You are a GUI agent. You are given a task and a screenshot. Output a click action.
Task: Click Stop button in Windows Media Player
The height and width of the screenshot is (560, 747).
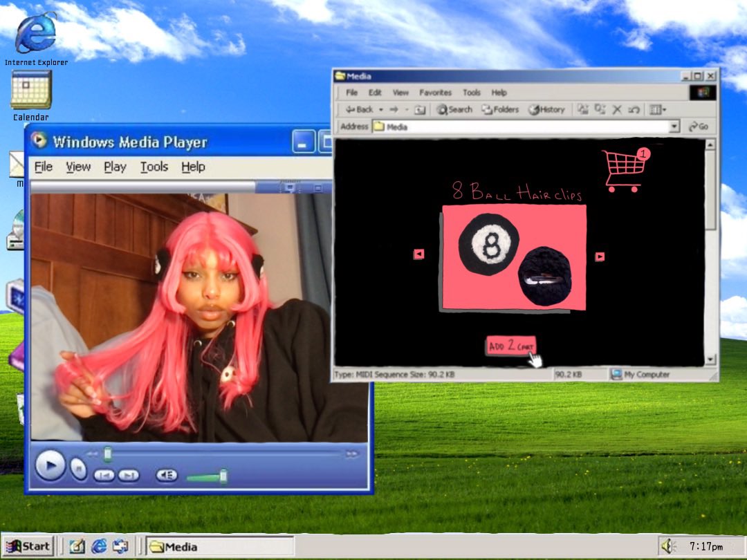coord(78,469)
